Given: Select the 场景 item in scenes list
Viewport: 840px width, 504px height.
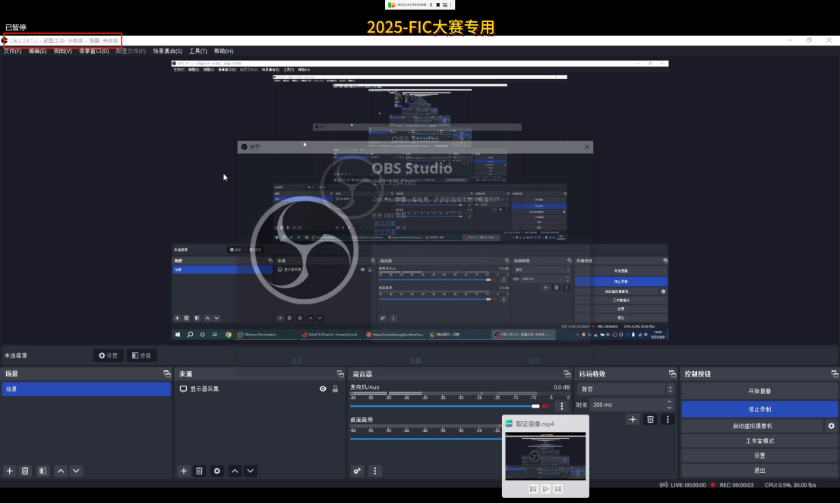Looking at the screenshot, I should [x=87, y=389].
